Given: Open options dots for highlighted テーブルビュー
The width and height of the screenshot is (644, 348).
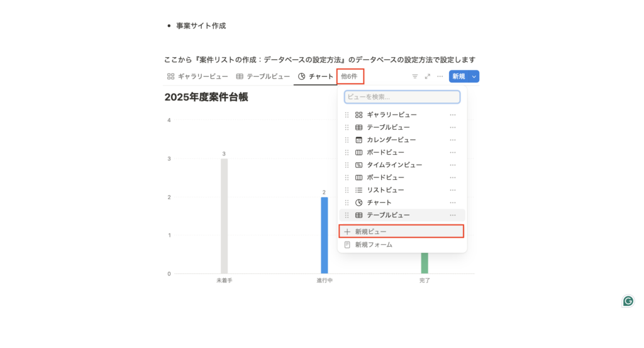Looking at the screenshot, I should pyautogui.click(x=453, y=215).
